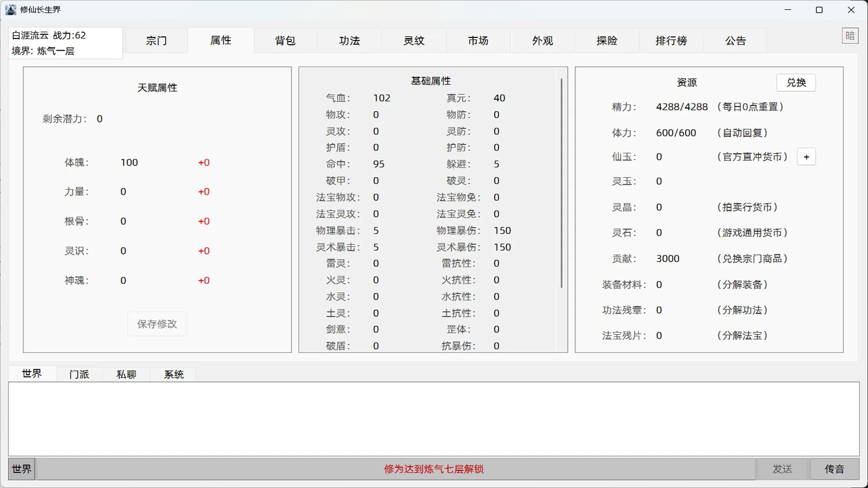Click the +0 next to 根骨
The height and width of the screenshot is (488, 868).
pyautogui.click(x=204, y=221)
